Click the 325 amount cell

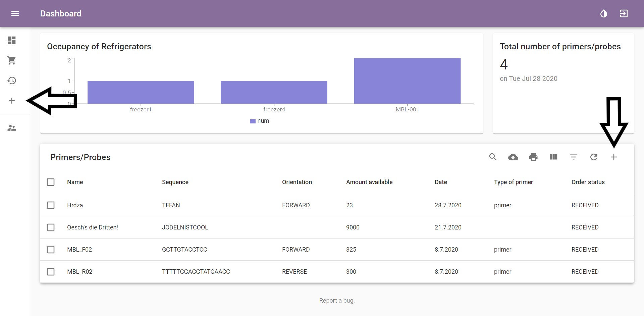tap(351, 250)
